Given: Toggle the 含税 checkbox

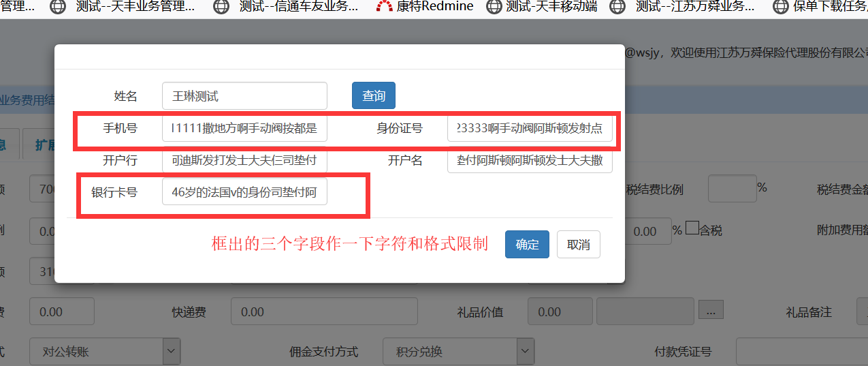Looking at the screenshot, I should click(692, 228).
